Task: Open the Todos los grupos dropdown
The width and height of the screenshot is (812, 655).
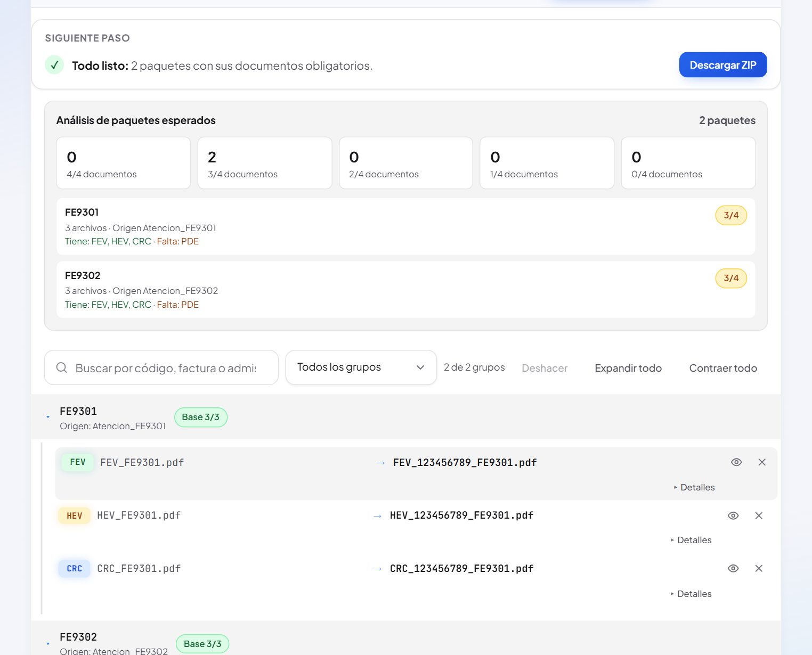Action: pyautogui.click(x=361, y=367)
